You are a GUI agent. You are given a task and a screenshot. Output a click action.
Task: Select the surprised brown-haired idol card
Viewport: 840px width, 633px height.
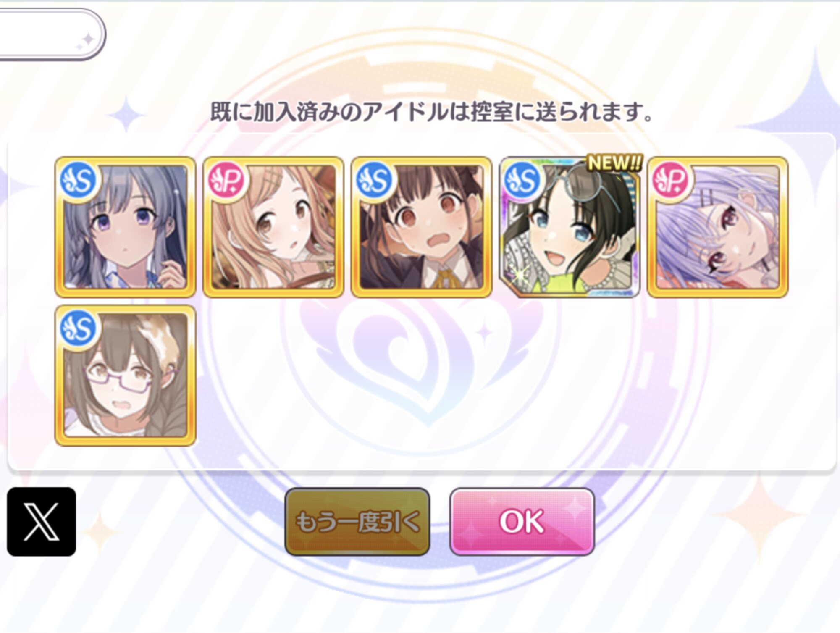(x=421, y=227)
